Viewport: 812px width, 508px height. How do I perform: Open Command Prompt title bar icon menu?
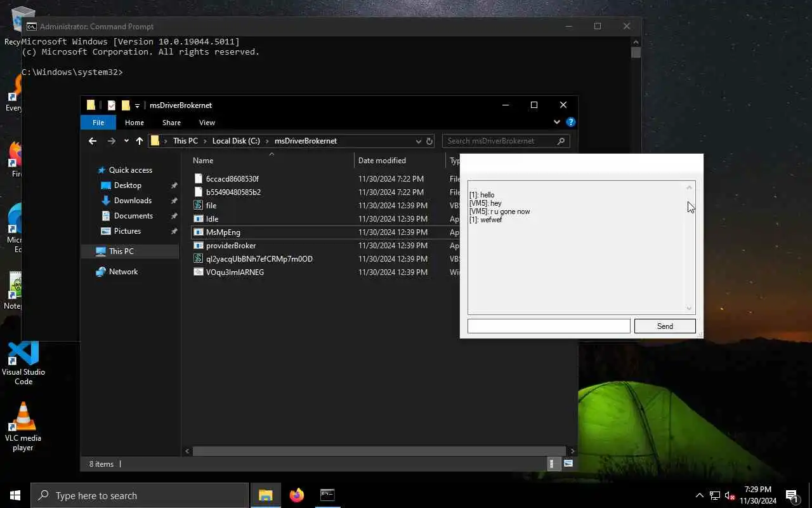31,27
